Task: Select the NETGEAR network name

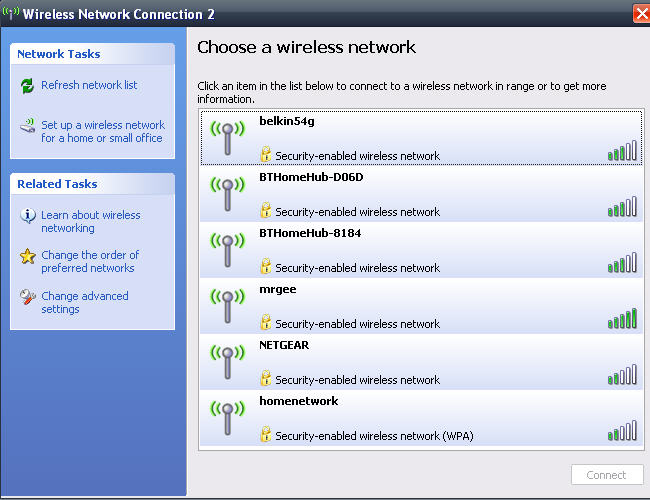Action: 284,345
